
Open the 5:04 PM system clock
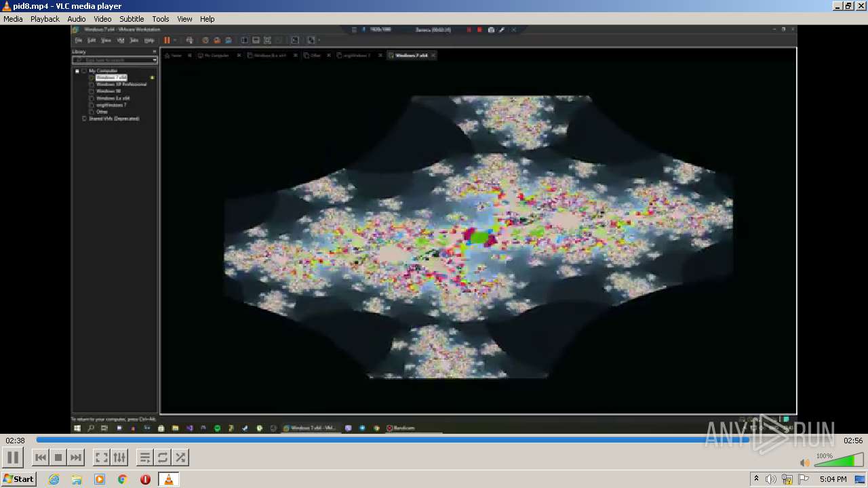(833, 479)
